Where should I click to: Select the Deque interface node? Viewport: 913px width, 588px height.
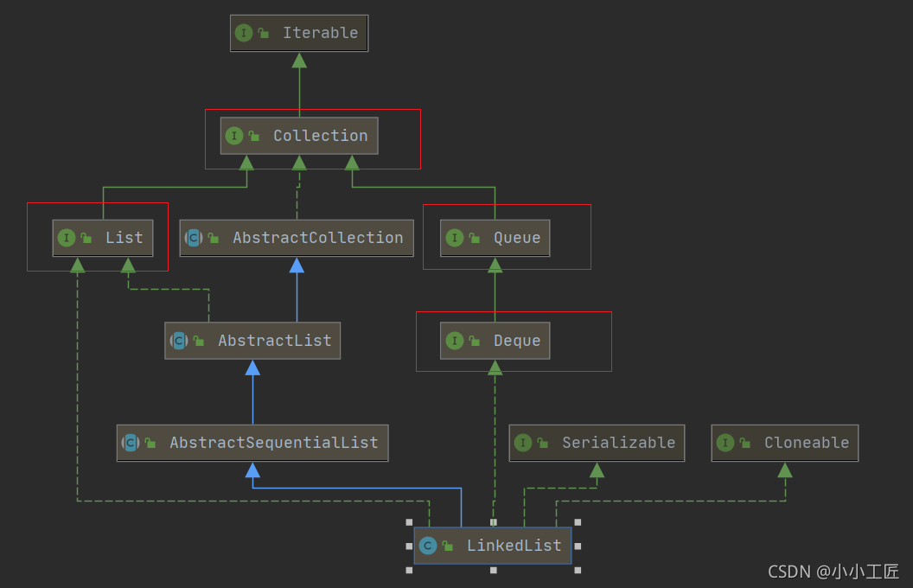tap(495, 341)
